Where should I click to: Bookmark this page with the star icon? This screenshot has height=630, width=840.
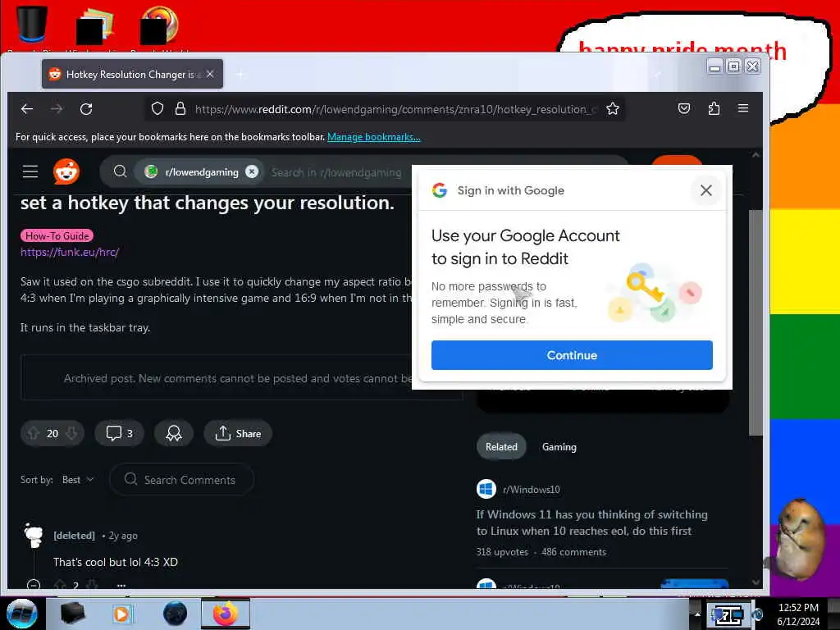(612, 109)
